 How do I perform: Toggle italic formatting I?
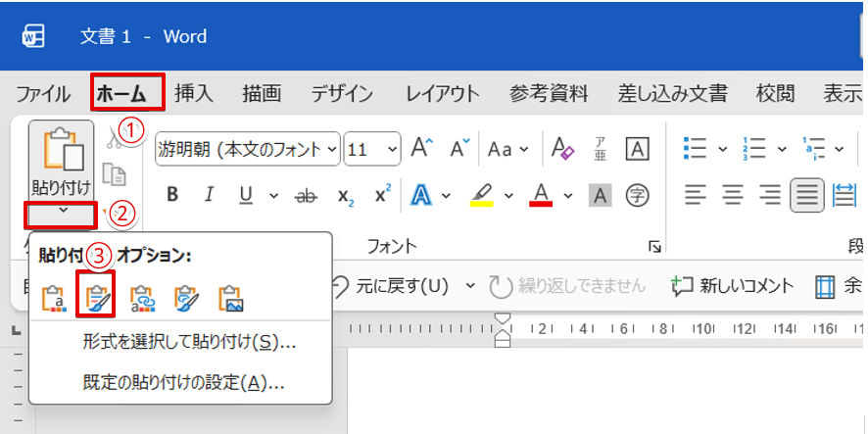point(209,195)
